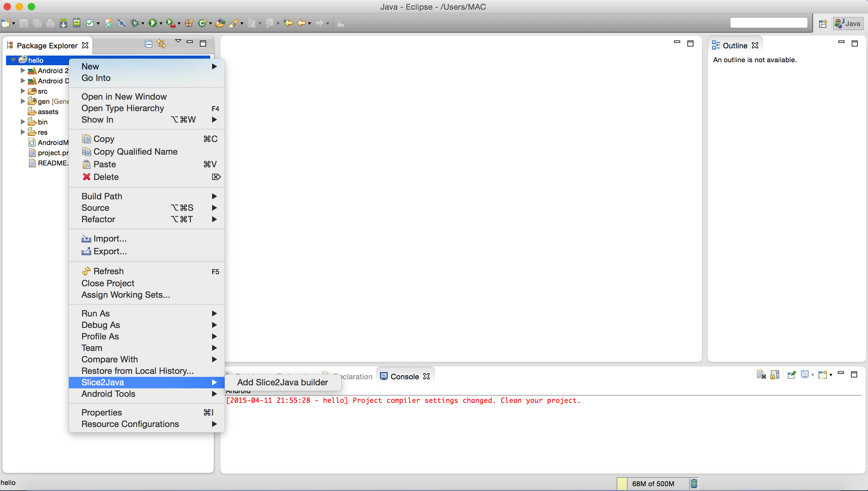Click the Quick Access search field
This screenshot has width=868, height=491.
pyautogui.click(x=768, y=23)
